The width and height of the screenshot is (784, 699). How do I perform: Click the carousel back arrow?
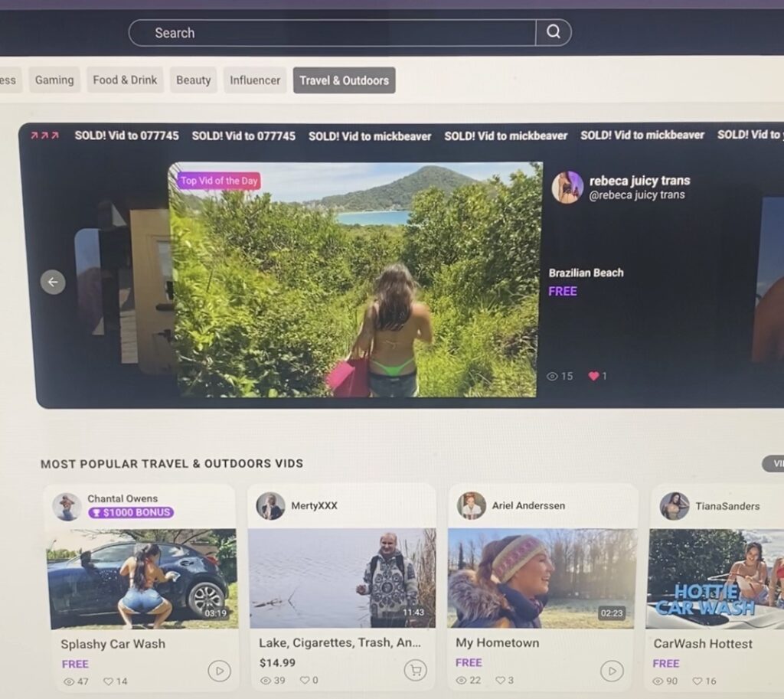point(52,282)
